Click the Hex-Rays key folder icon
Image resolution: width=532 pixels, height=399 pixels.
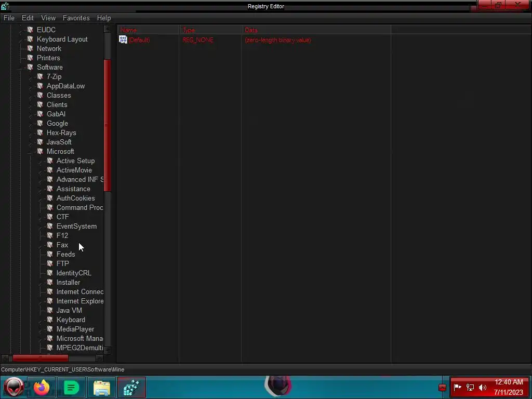[40, 132]
